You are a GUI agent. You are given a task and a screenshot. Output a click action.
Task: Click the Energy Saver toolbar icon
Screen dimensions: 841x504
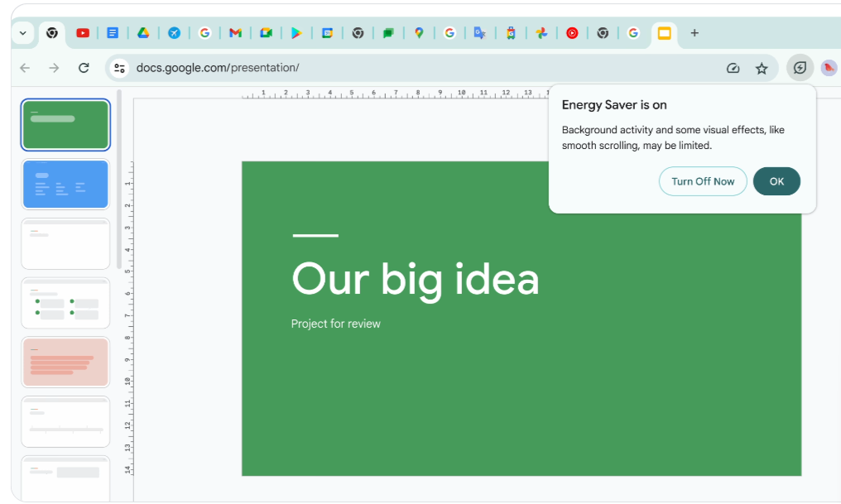pos(800,68)
